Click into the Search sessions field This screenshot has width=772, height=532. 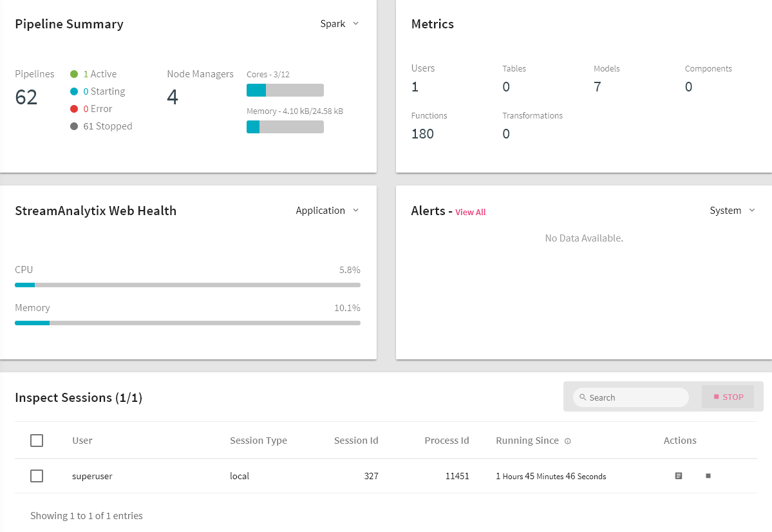click(634, 397)
